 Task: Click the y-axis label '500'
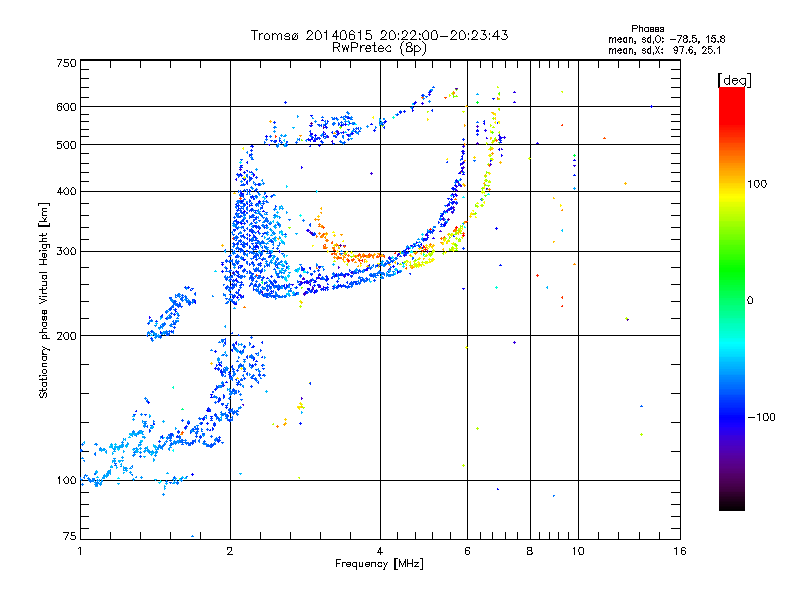66,145
